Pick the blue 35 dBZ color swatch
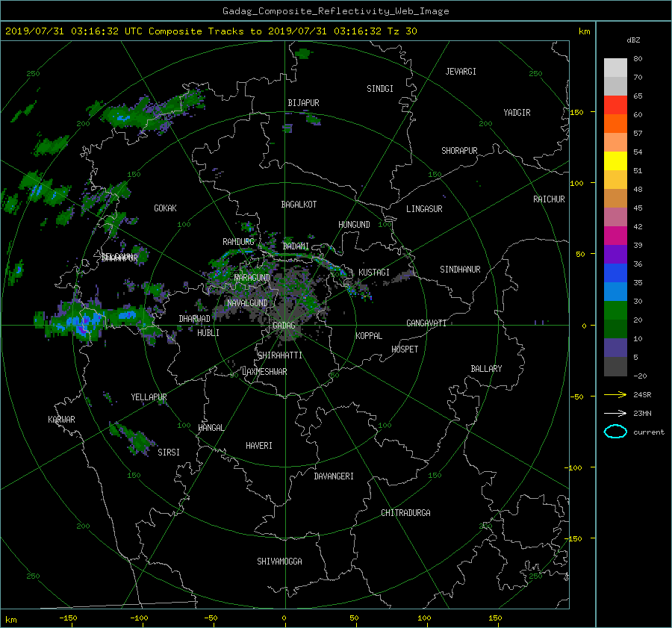672x628 pixels. coord(615,273)
